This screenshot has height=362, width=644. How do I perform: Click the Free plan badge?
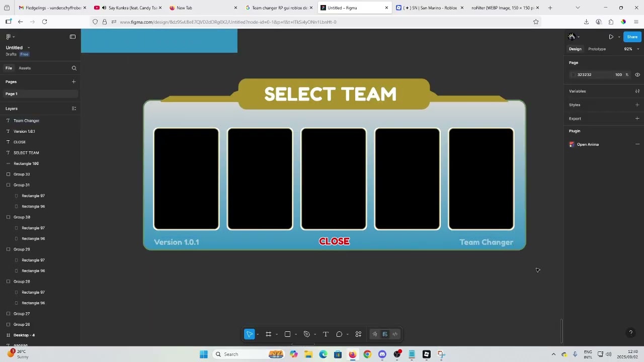tap(24, 54)
